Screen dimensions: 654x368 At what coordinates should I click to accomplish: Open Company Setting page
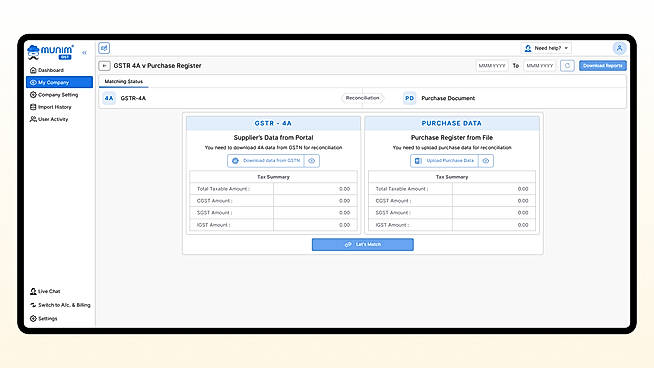(x=54, y=95)
